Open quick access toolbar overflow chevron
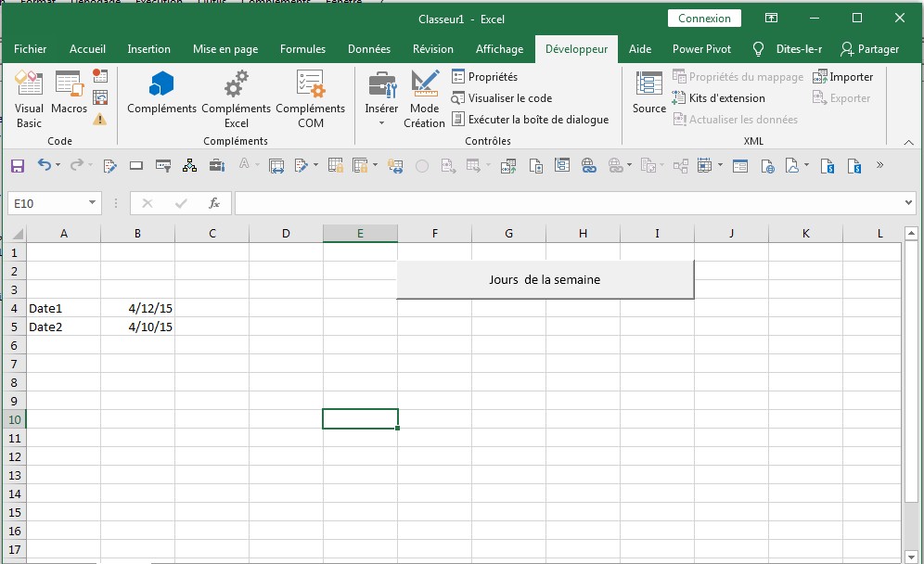Image resolution: width=924 pixels, height=564 pixels. (881, 165)
